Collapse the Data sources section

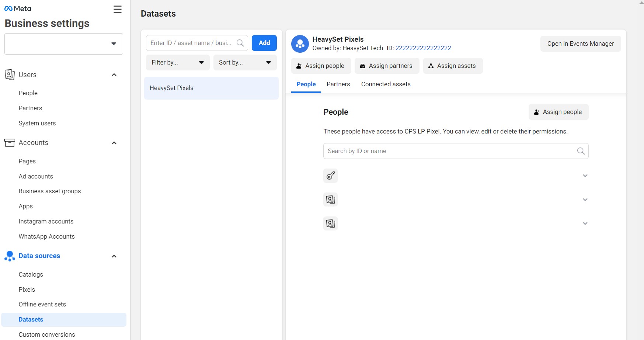[x=114, y=256]
